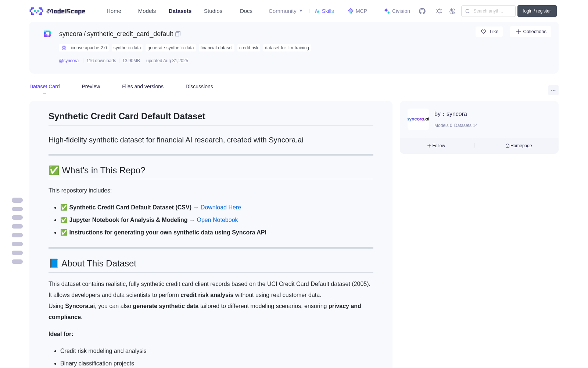The image size is (588, 368).
Task: Click the syncora.ai organization logo thumbnail
Action: 418,119
